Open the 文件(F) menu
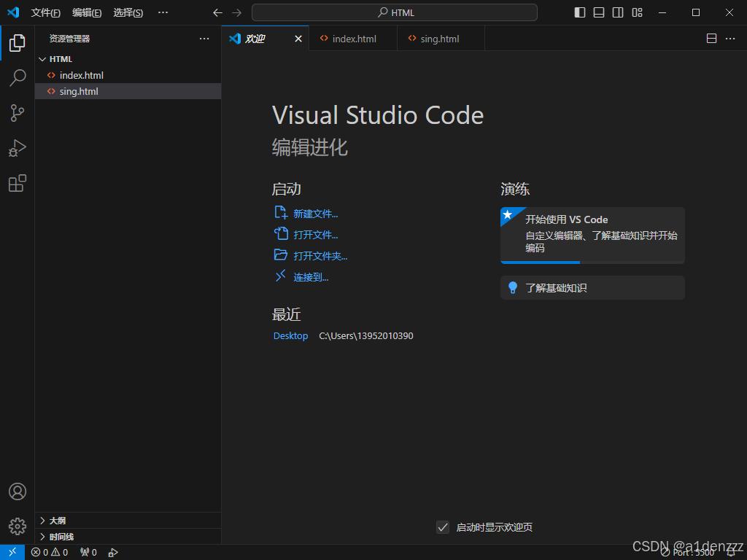 pyautogui.click(x=46, y=13)
